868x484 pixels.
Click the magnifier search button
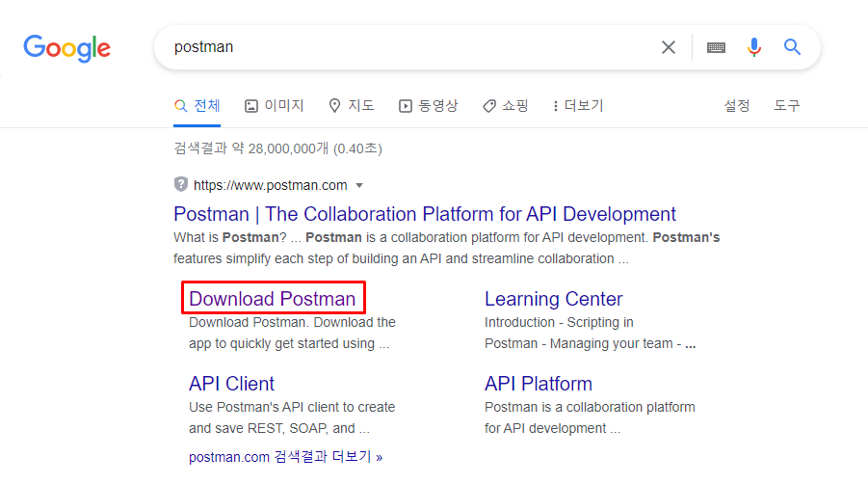tap(792, 47)
